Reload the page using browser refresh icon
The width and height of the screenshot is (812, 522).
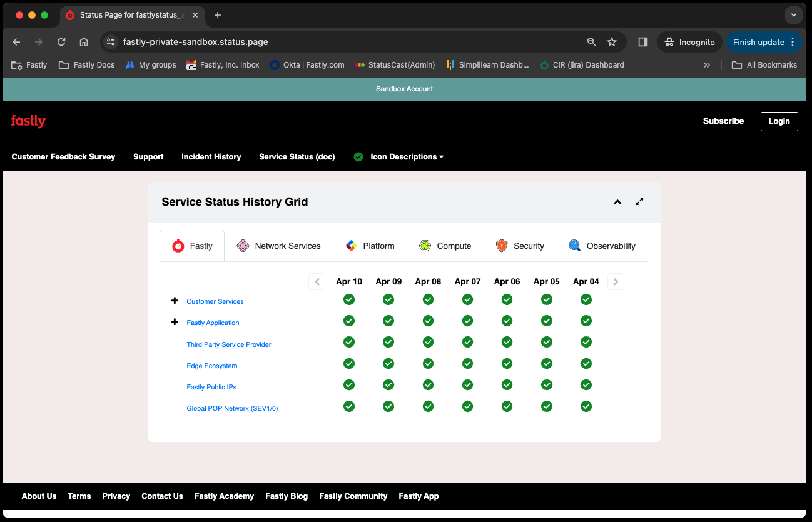[x=61, y=42]
